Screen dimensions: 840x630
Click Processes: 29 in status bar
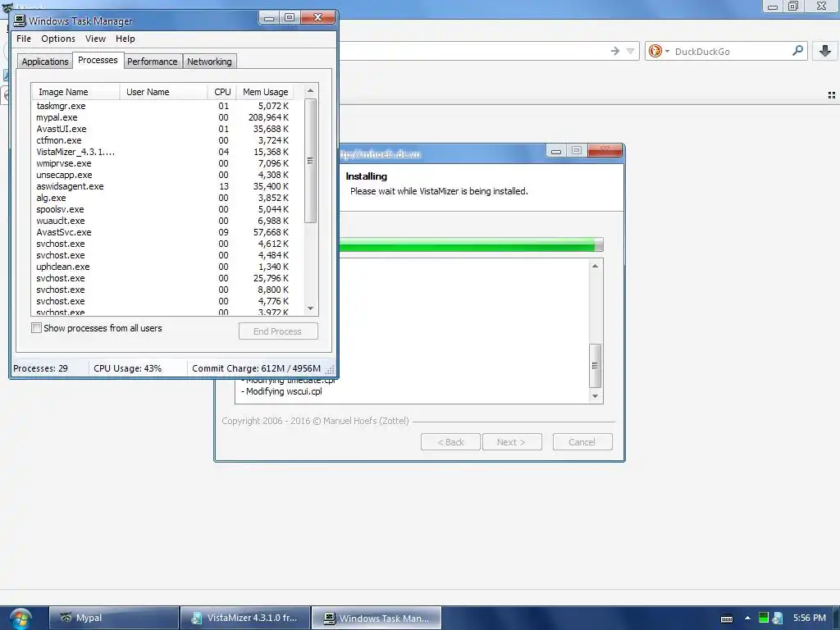click(41, 368)
